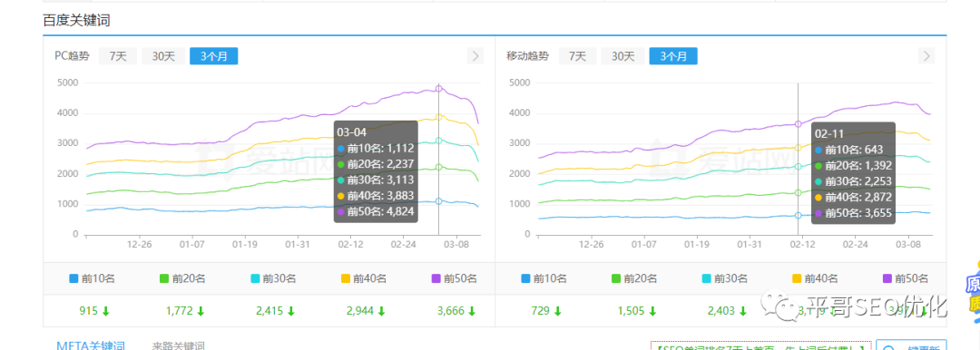Click blue 前10名 data point on PC chart

439,201
